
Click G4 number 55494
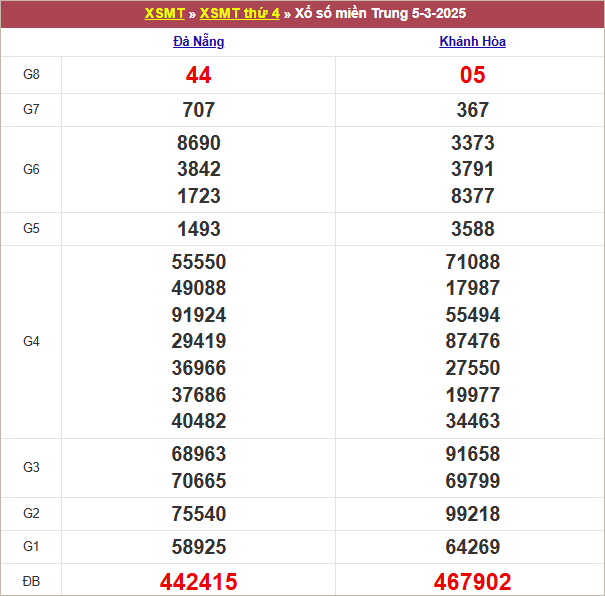click(473, 315)
